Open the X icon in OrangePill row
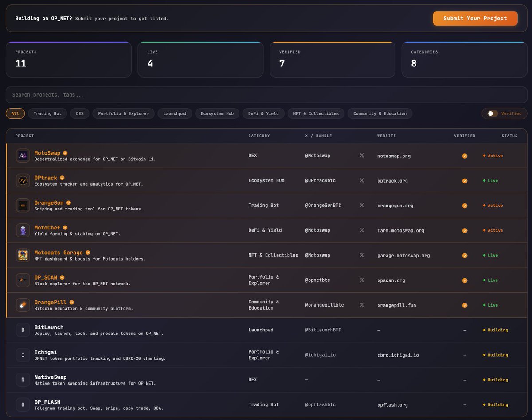532x420 pixels. (x=362, y=305)
